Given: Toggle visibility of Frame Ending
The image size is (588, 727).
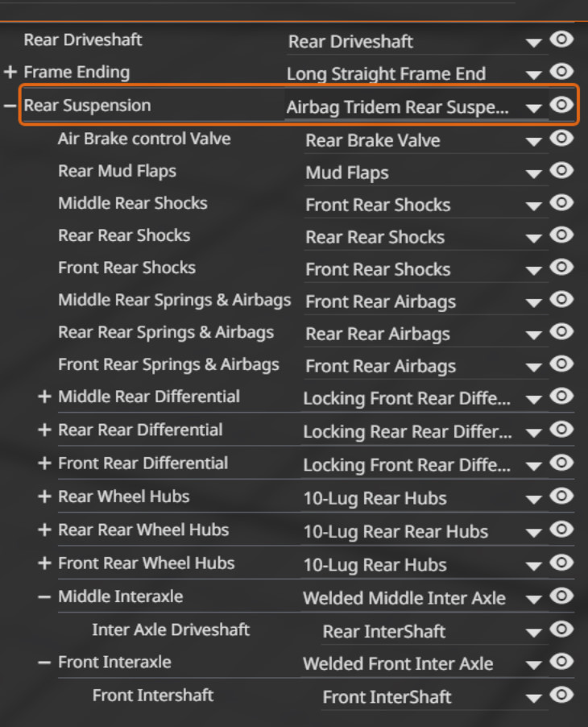Looking at the screenshot, I should pyautogui.click(x=561, y=73).
